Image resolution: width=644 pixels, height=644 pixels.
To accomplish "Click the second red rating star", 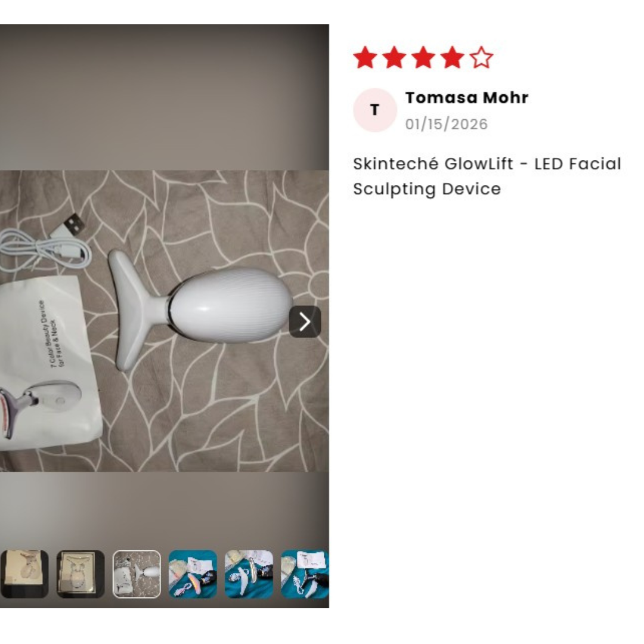I will coord(394,57).
